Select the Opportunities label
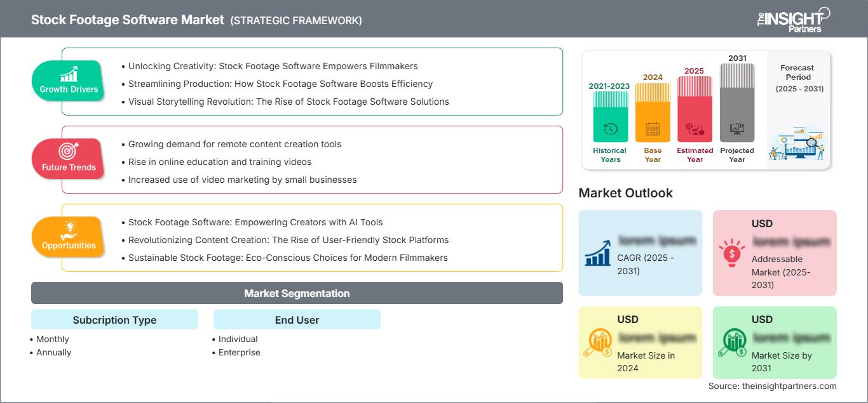 pyautogui.click(x=69, y=246)
